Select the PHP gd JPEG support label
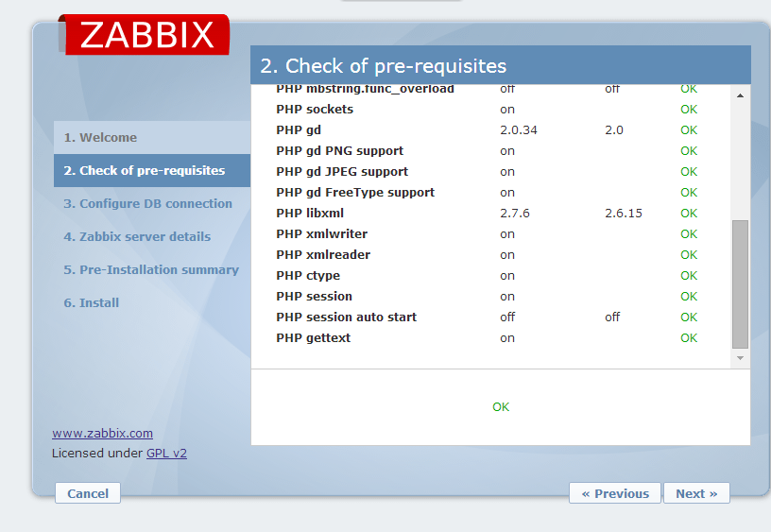The image size is (771, 532). coord(342,172)
